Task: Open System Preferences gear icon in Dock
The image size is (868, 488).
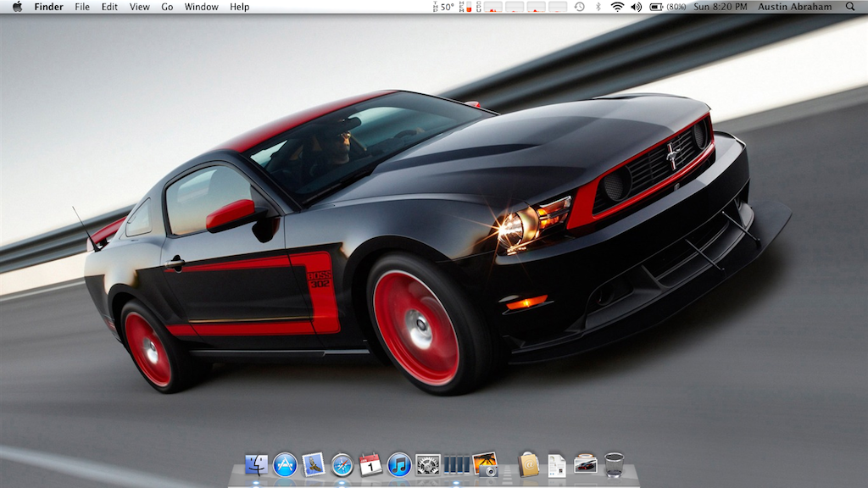Action: pos(428,465)
